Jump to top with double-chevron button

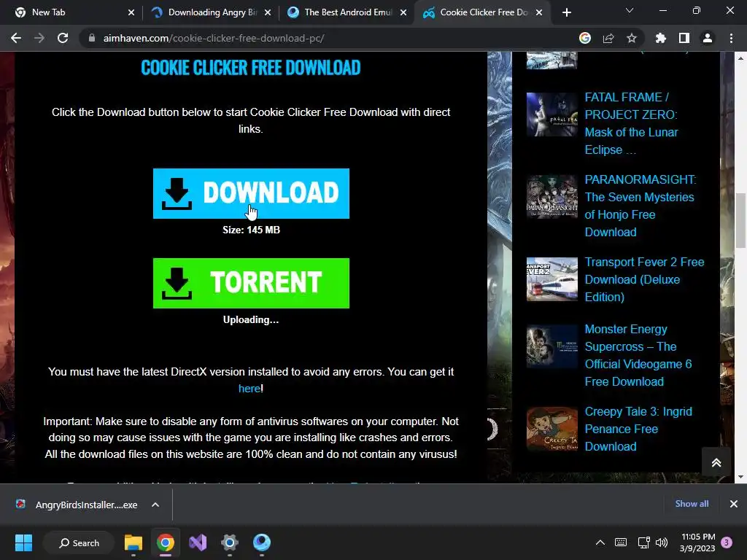pyautogui.click(x=716, y=462)
